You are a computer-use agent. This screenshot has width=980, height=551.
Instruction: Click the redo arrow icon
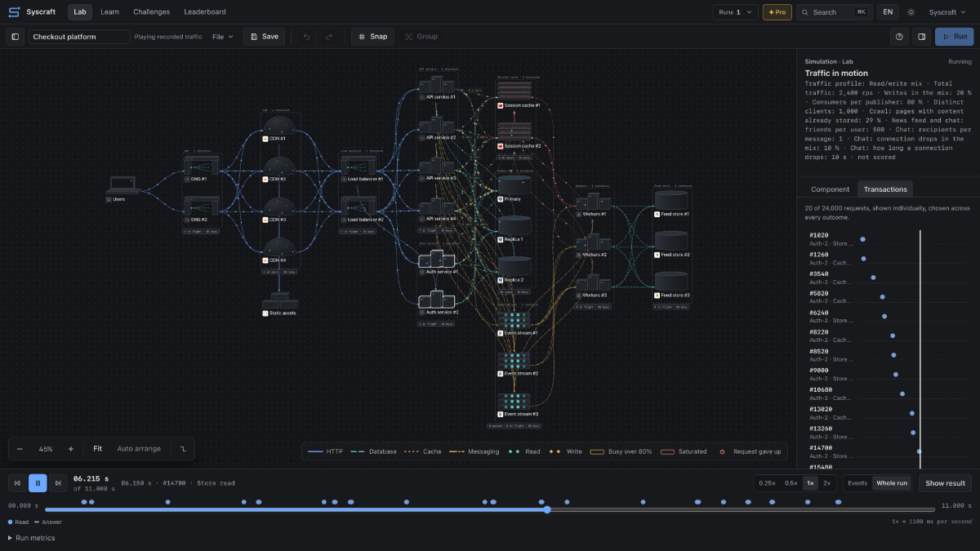tap(329, 37)
